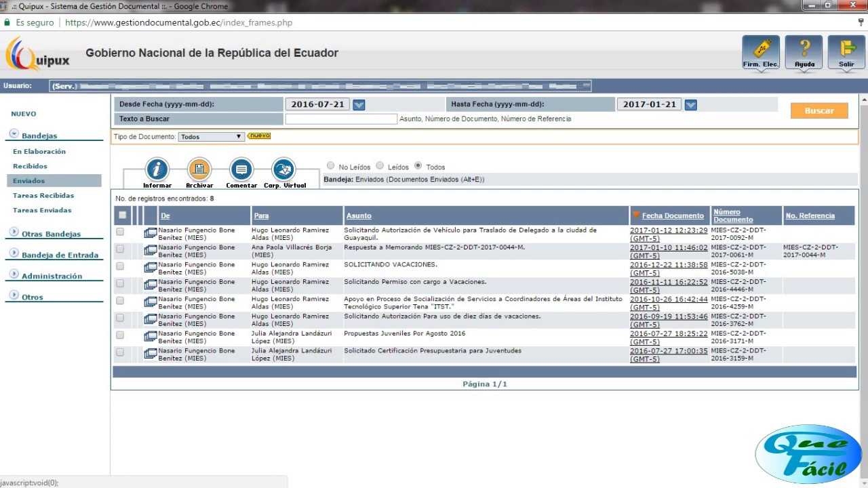
Task: Select the Todos radio button
Action: point(418,165)
